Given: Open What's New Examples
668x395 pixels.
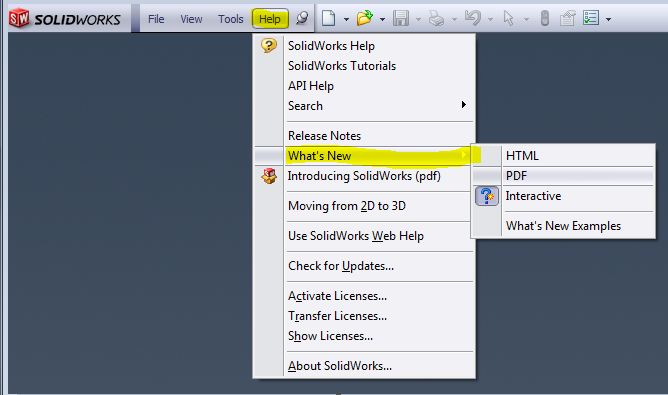Looking at the screenshot, I should (563, 226).
